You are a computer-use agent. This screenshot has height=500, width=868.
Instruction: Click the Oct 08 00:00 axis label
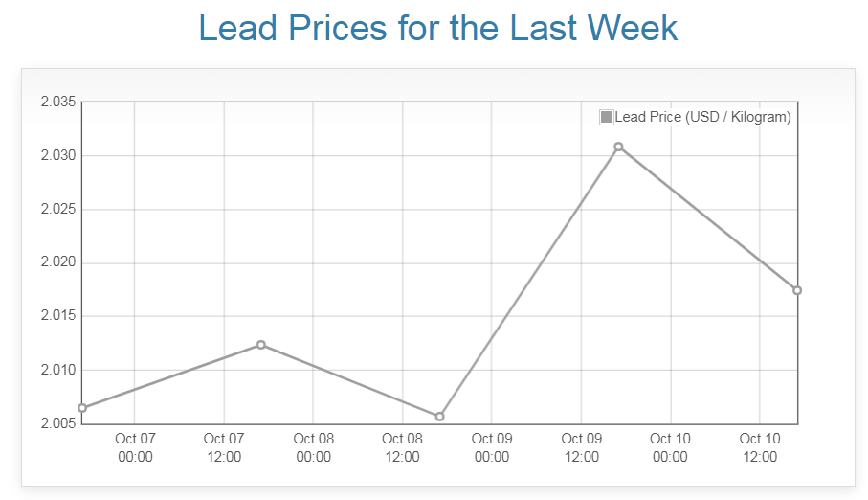[x=314, y=447]
